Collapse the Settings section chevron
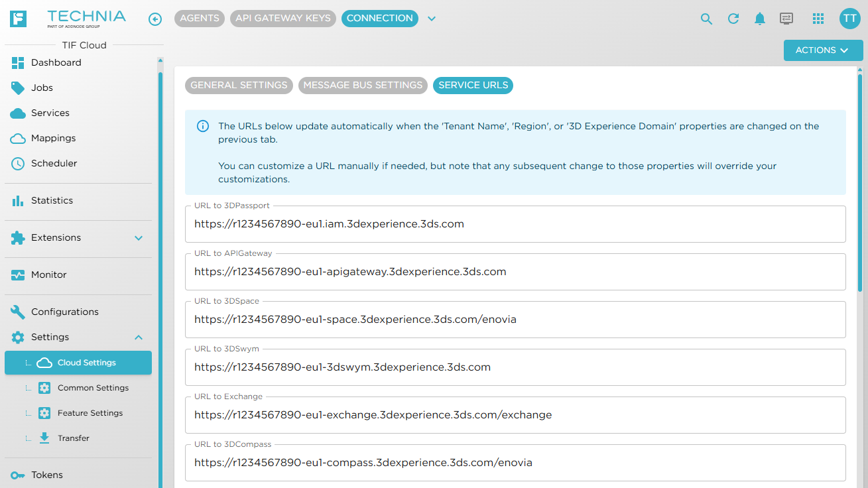The width and height of the screenshot is (868, 488). [139, 337]
